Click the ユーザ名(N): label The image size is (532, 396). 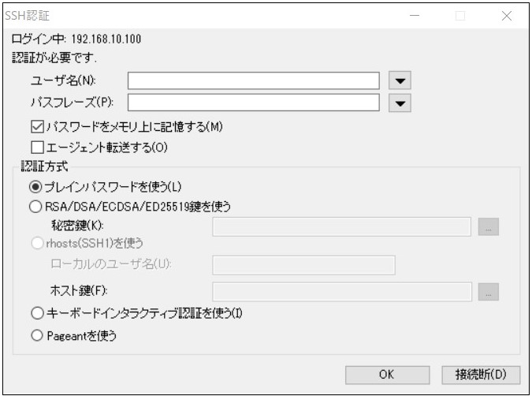(x=64, y=80)
